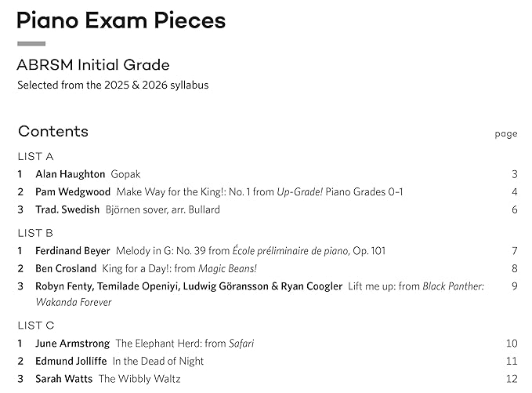Image resolution: width=532 pixels, height=393 pixels.
Task: Click "Selected from the 2025 & 2026 syllabus" text
Action: 113,85
